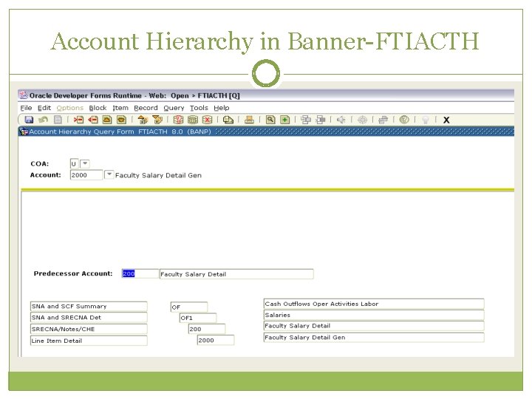This screenshot has width=532, height=399.
Task: Open the Options menu
Action: point(70,108)
